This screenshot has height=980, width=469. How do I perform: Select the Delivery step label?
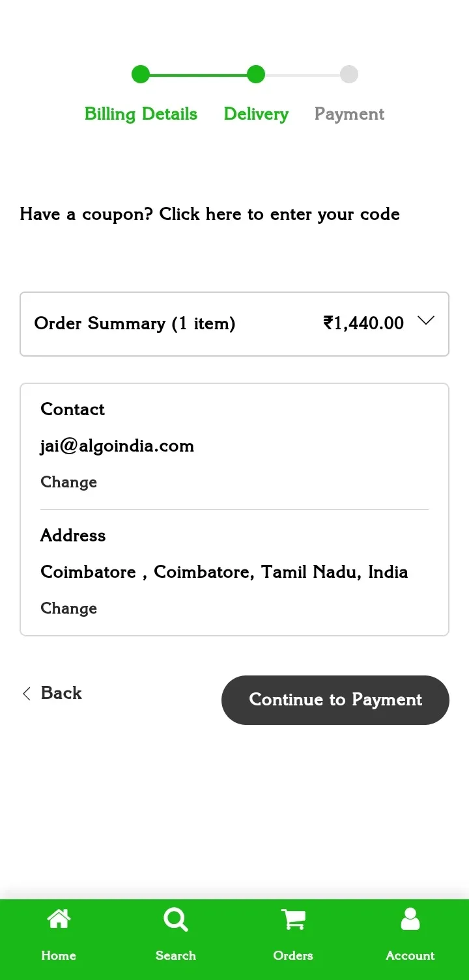256,114
